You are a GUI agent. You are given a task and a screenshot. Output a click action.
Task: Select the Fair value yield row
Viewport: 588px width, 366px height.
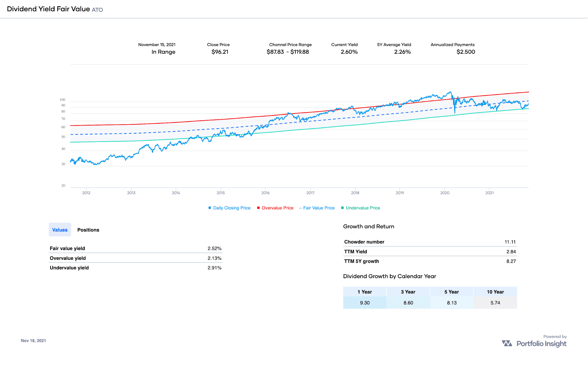(x=136, y=248)
